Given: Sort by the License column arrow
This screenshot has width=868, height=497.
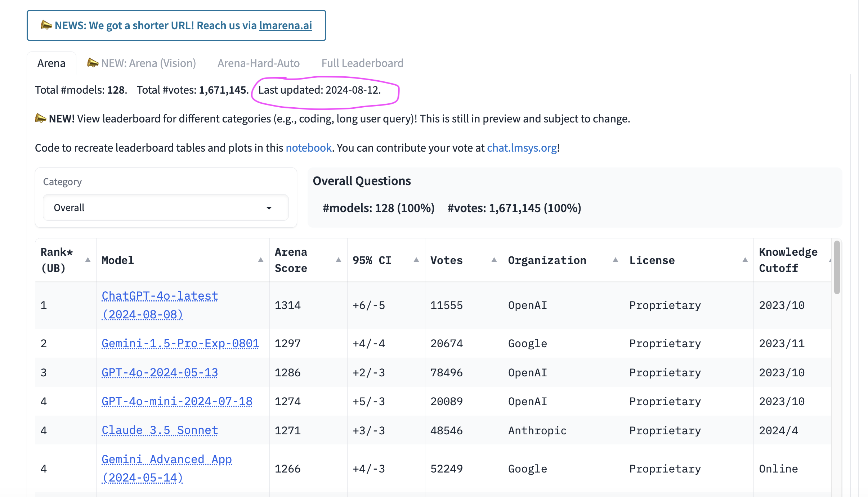Looking at the screenshot, I should (745, 260).
